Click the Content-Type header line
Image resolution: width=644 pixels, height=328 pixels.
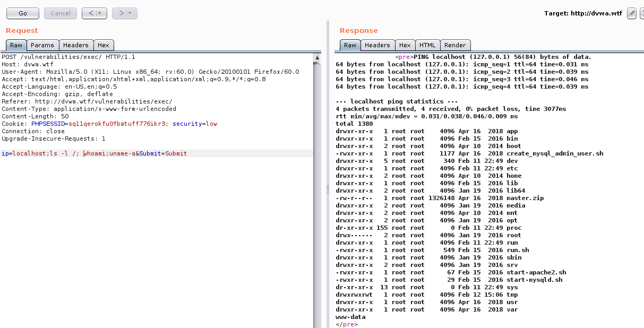(89, 109)
